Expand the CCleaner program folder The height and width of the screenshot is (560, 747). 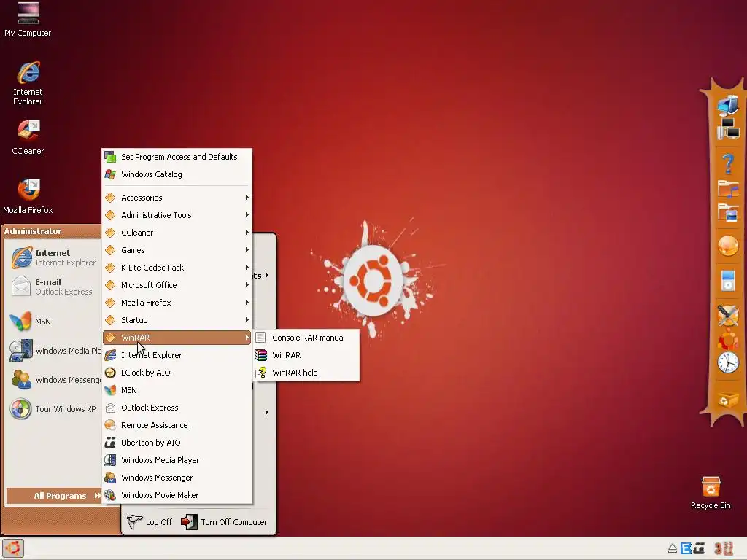[177, 233]
